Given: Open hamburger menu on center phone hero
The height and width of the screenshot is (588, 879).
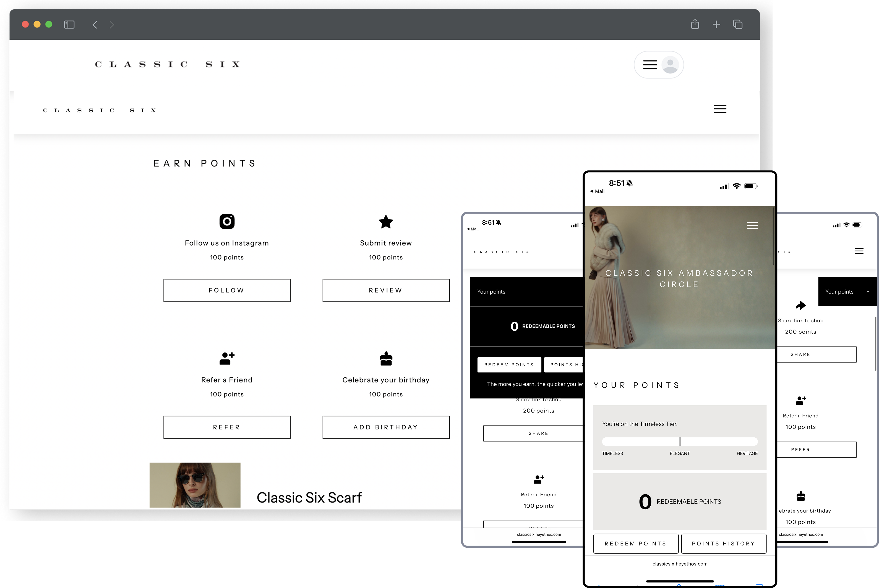Looking at the screenshot, I should click(752, 225).
